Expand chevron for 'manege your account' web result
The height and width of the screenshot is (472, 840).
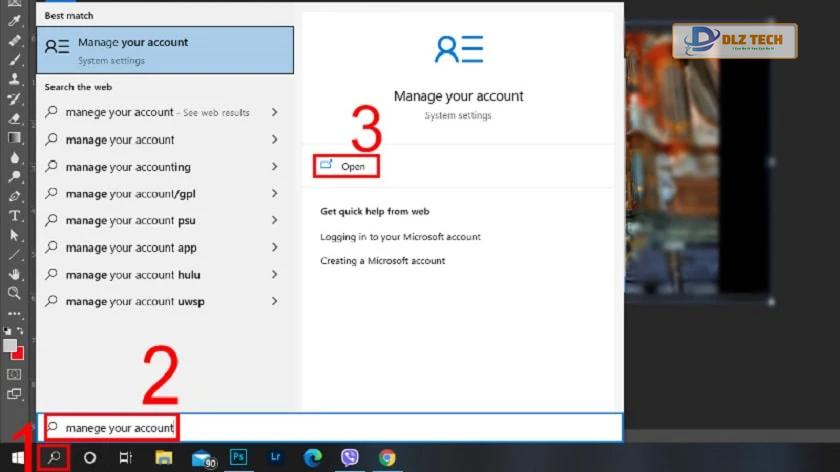click(274, 113)
